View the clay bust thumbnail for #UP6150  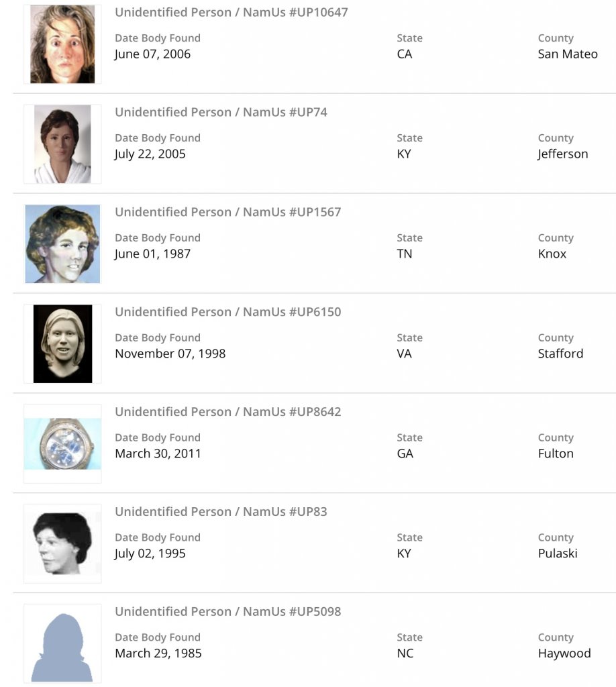[x=62, y=343]
